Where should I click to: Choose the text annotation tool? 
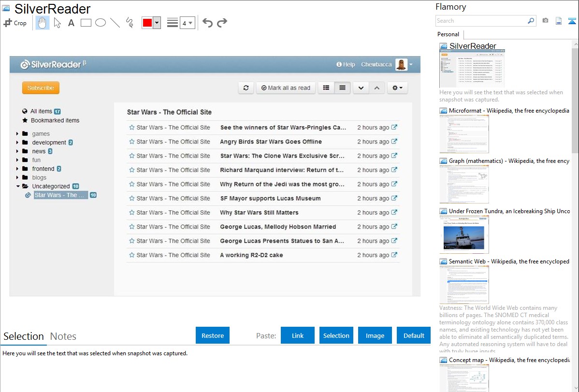point(71,23)
